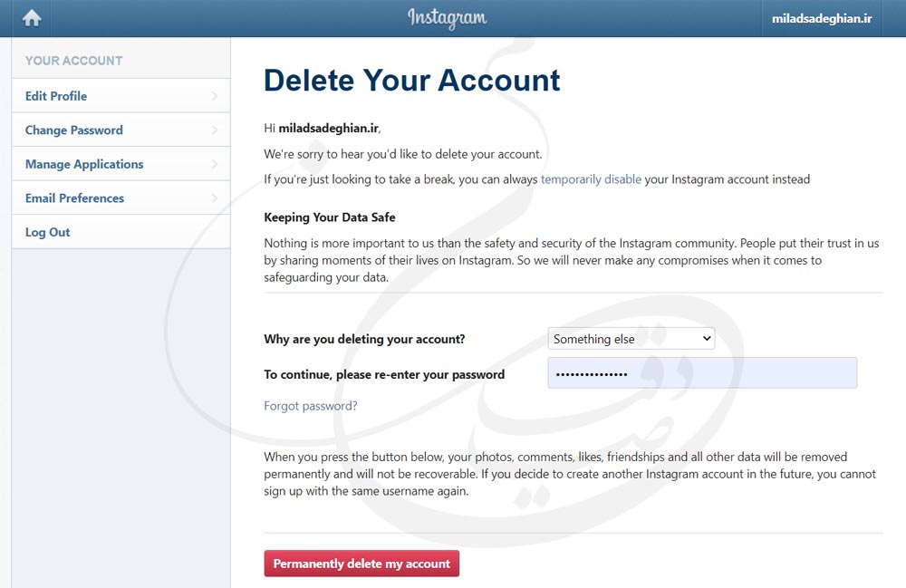
Task: Go to the Instagram home icon
Action: pos(32,18)
